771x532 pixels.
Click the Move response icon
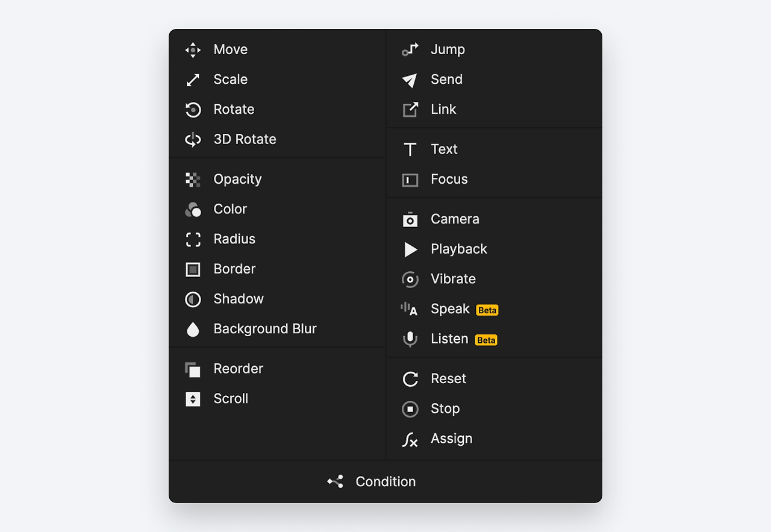coord(193,50)
